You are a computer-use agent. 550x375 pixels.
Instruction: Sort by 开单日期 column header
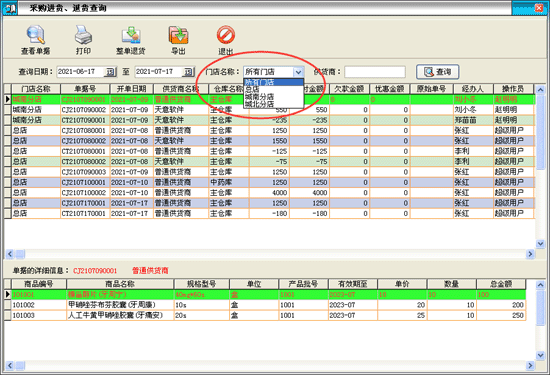[x=132, y=89]
